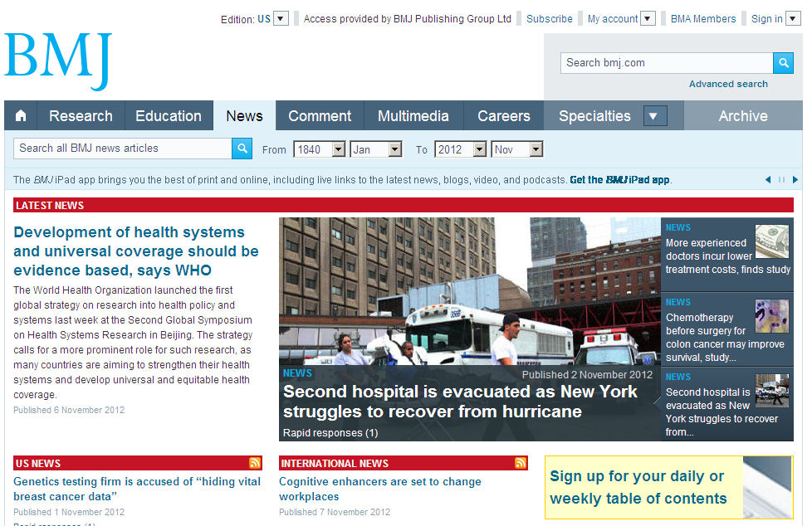
Task: Show next banner announcement arrow
Action: [795, 180]
